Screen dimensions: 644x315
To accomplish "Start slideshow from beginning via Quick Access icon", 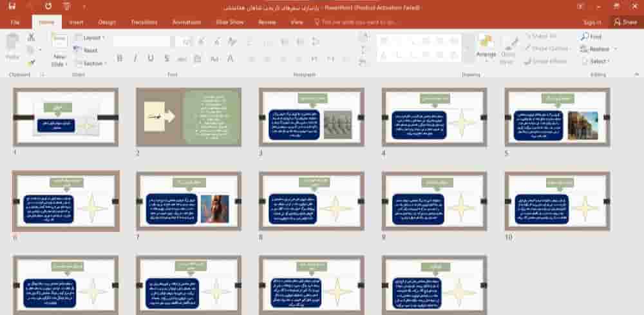I will (67, 6).
